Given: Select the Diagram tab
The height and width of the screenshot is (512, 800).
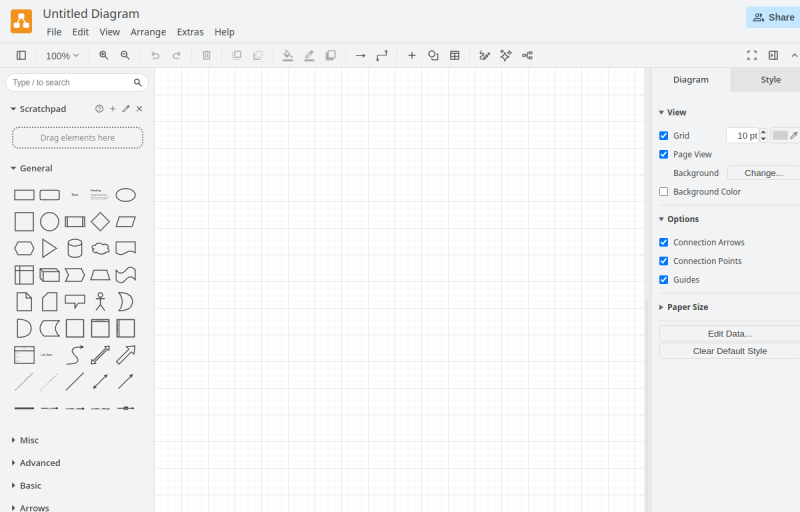Looking at the screenshot, I should pyautogui.click(x=691, y=80).
